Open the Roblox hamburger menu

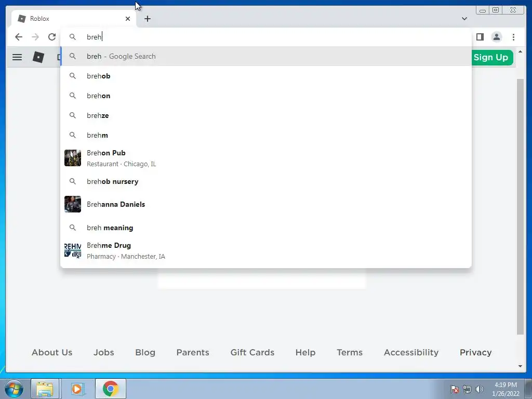click(17, 57)
